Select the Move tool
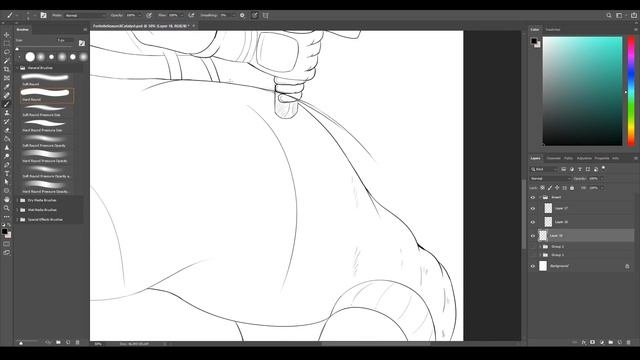Viewport: 640px width, 360px height. [x=7, y=35]
